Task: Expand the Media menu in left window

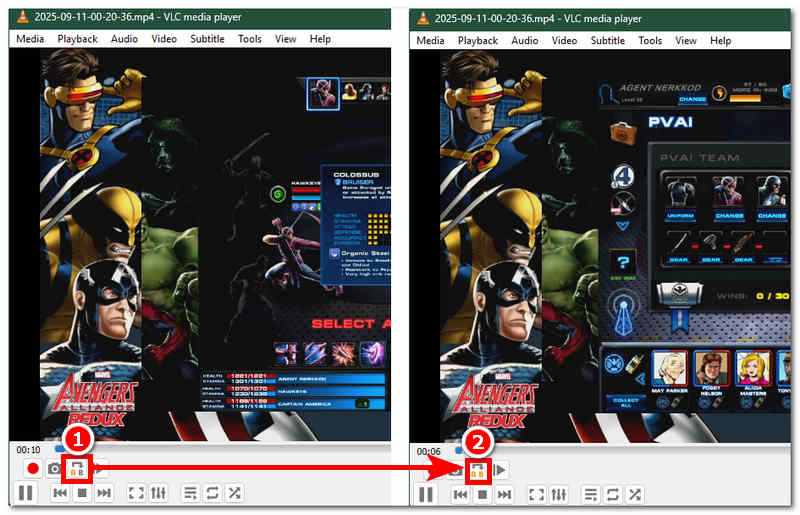Action: tap(30, 39)
